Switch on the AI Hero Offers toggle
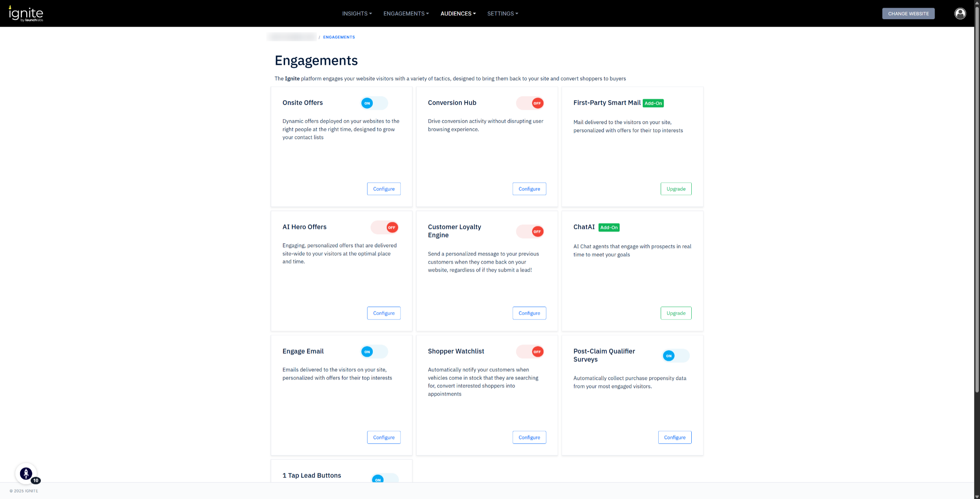Screen dimensions: 980x499 coord(384,228)
